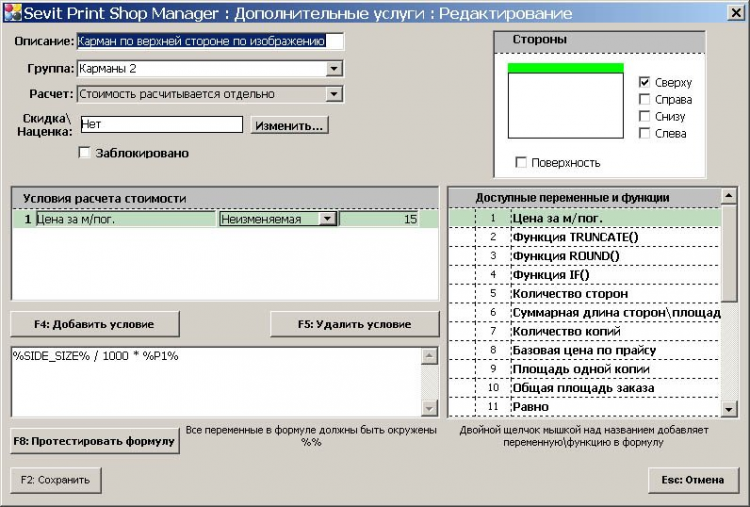
Task: Select Общая площадь заказа row
Action: click(x=585, y=388)
